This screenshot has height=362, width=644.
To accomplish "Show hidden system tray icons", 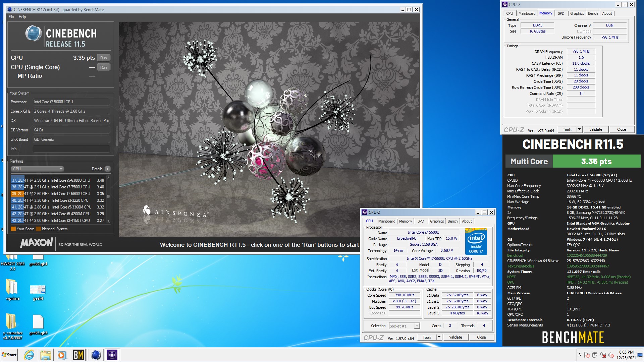I will tap(579, 355).
